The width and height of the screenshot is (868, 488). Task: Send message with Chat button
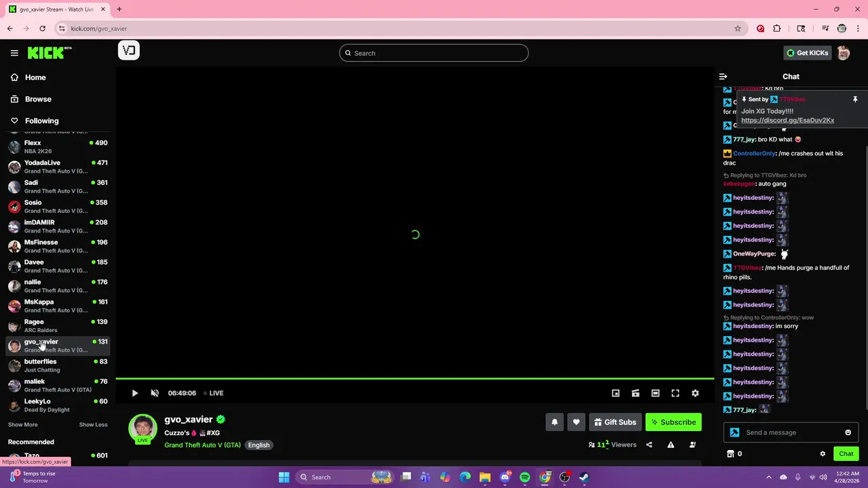point(846,453)
